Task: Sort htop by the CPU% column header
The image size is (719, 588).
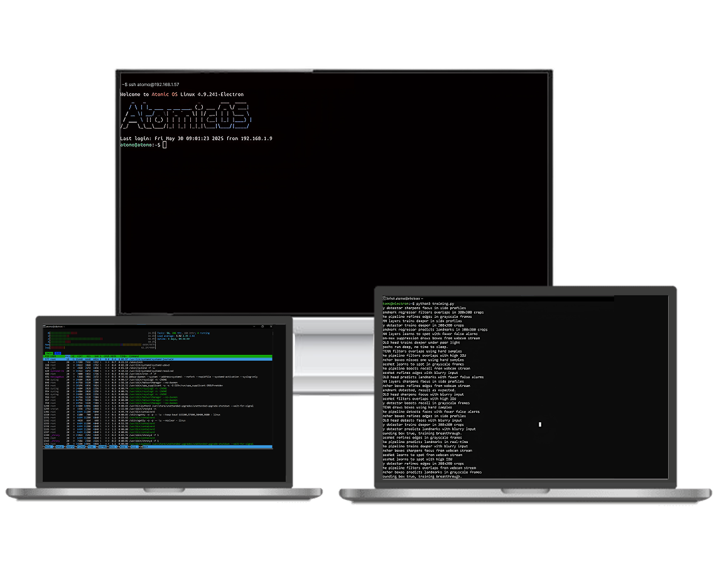Action: (x=106, y=356)
